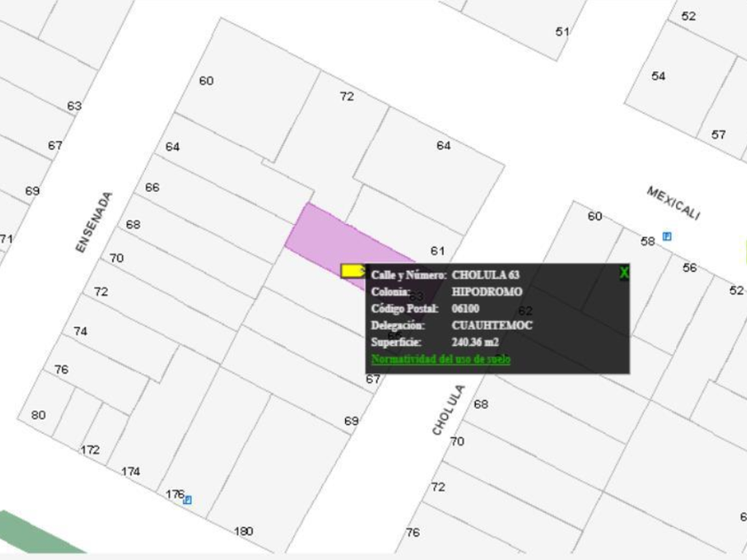
Task: Click the 'CUAUHTEMOC' delegación value
Action: point(492,325)
